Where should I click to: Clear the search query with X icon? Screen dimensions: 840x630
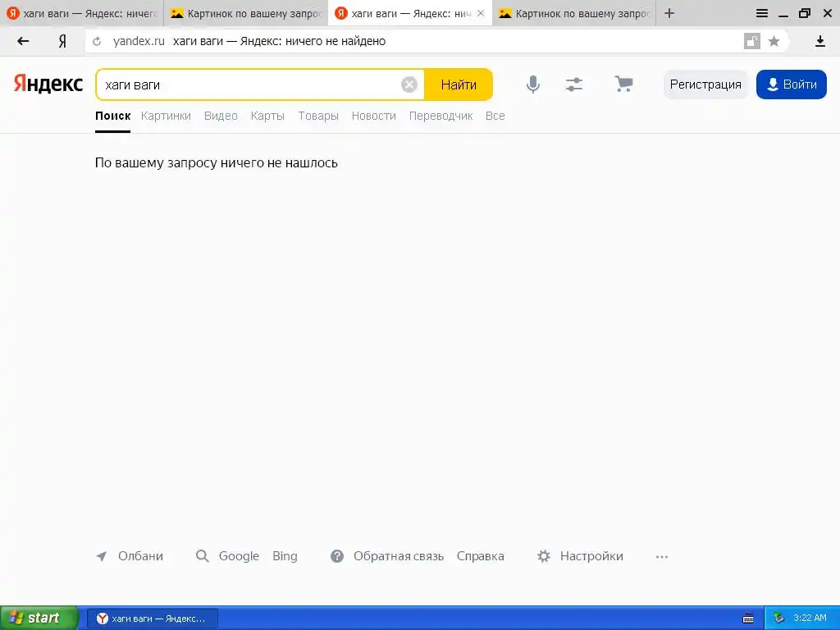409,84
